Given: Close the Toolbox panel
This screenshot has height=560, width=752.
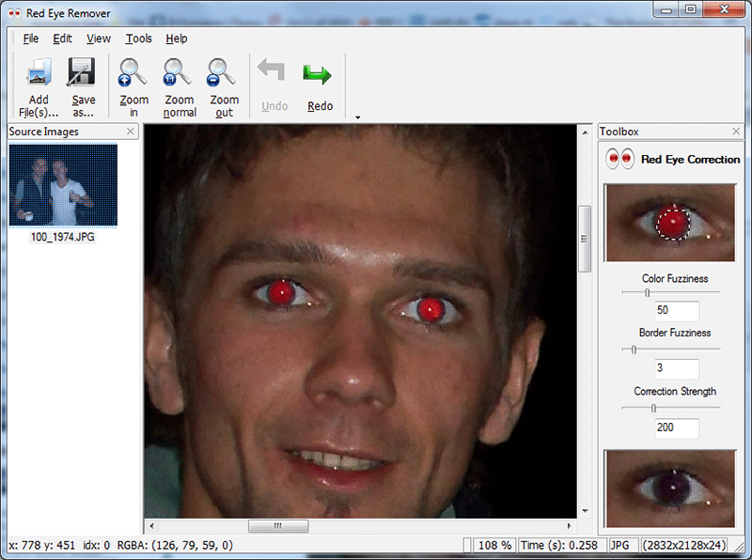Looking at the screenshot, I should pyautogui.click(x=736, y=132).
